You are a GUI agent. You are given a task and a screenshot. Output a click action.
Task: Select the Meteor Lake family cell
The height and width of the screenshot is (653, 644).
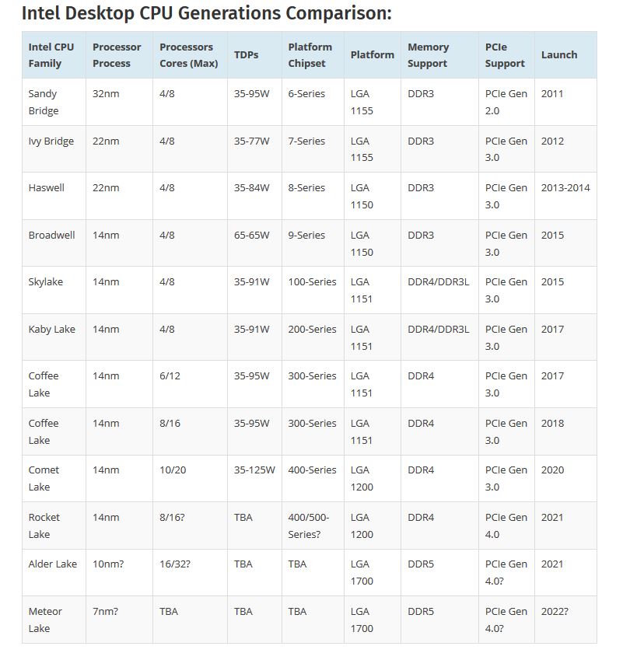[44, 620]
